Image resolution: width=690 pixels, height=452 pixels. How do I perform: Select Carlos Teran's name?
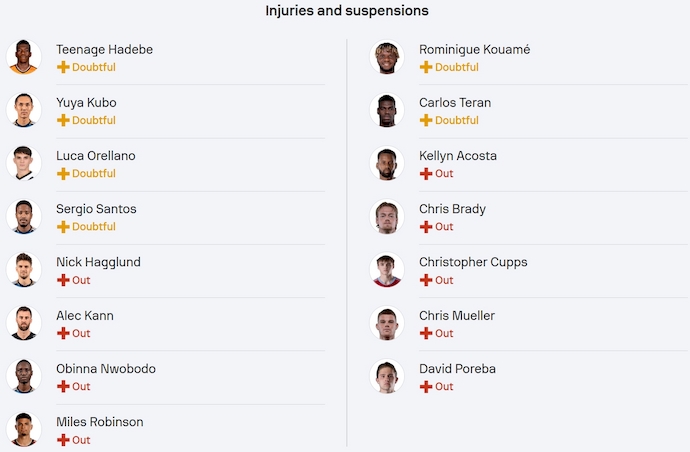pos(455,103)
